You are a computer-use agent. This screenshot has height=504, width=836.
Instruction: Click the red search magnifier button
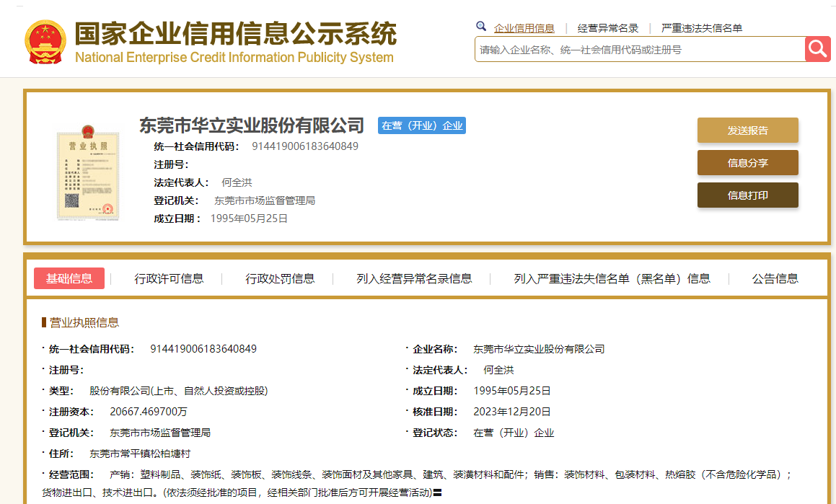[x=817, y=49]
